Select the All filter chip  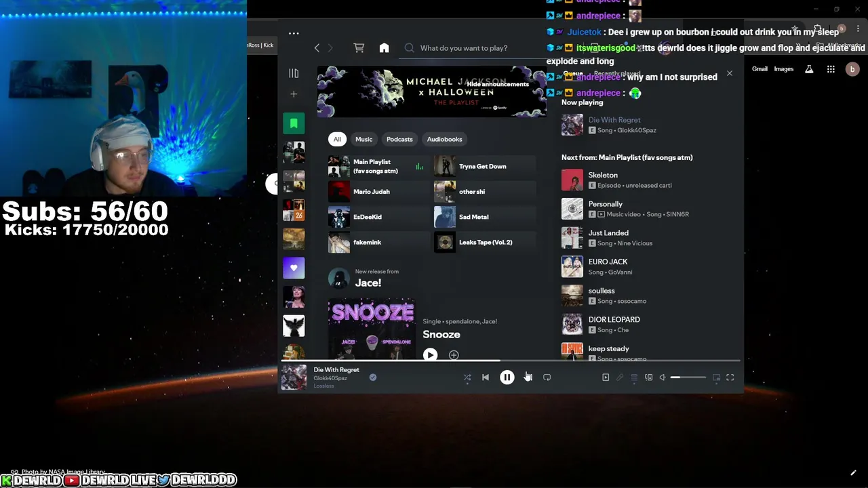[337, 139]
